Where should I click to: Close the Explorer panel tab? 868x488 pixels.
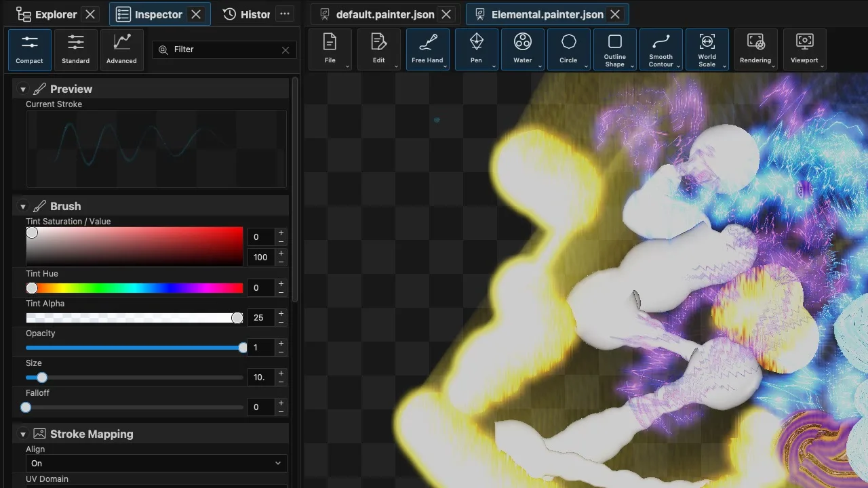90,14
